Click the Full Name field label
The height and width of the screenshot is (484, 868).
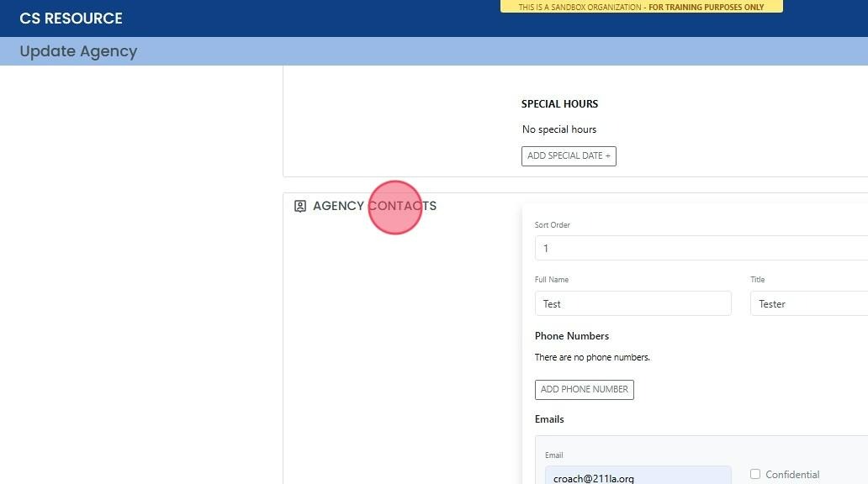pyautogui.click(x=552, y=280)
